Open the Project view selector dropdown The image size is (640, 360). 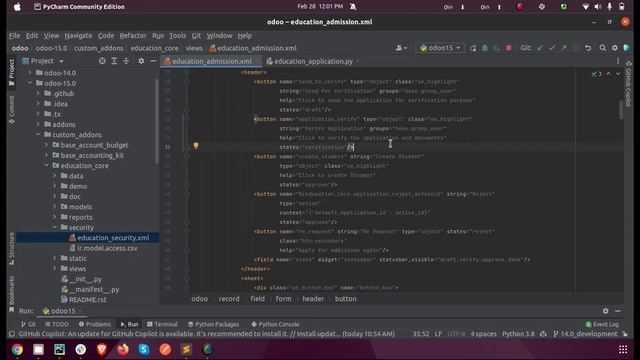43,61
